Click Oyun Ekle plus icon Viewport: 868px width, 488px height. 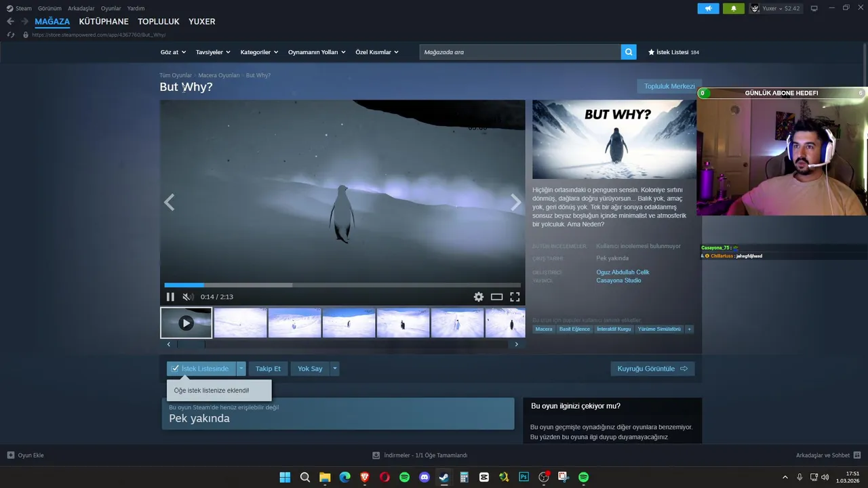point(10,455)
